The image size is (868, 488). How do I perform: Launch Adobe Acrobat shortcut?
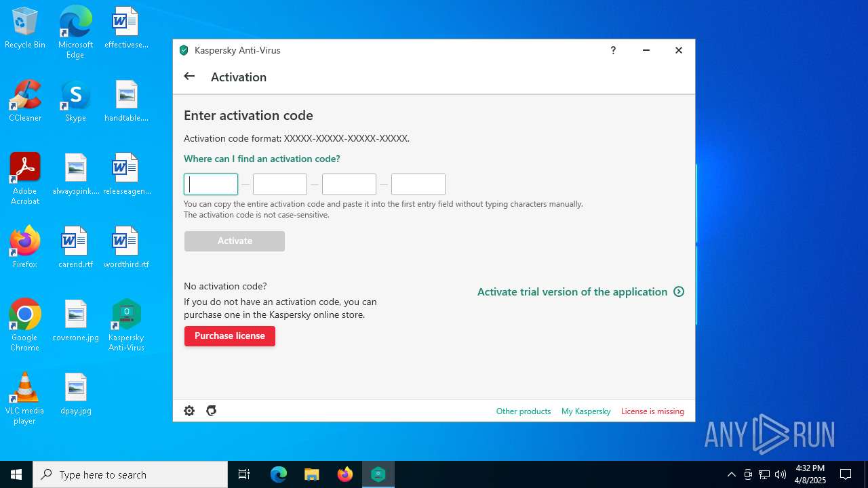click(x=25, y=179)
